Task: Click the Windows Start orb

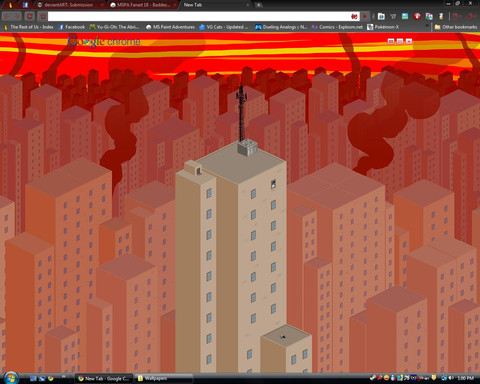Action: pos(10,378)
